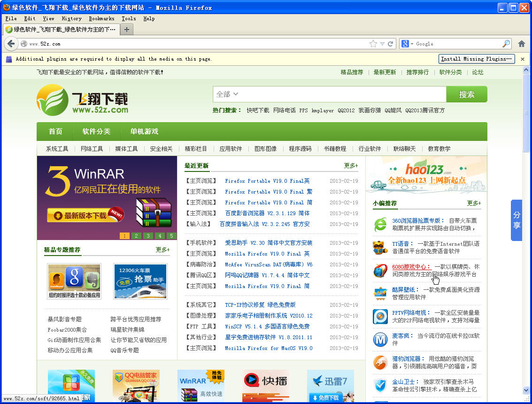This screenshot has height=404, width=532.
Task: Bookmark this page with the star icon
Action: pos(373,44)
